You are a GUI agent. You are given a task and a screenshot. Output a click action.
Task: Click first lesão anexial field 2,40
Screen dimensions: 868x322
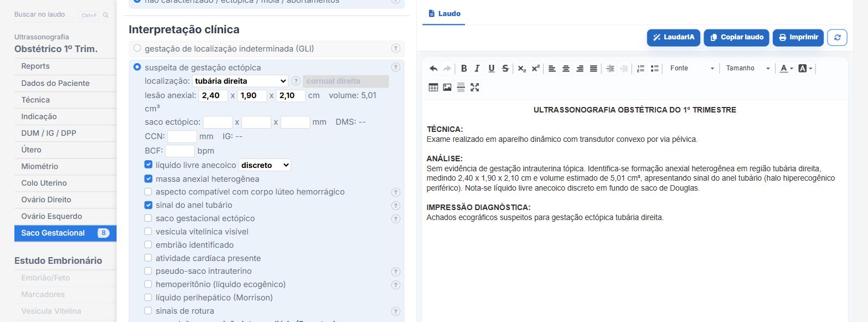click(x=213, y=95)
